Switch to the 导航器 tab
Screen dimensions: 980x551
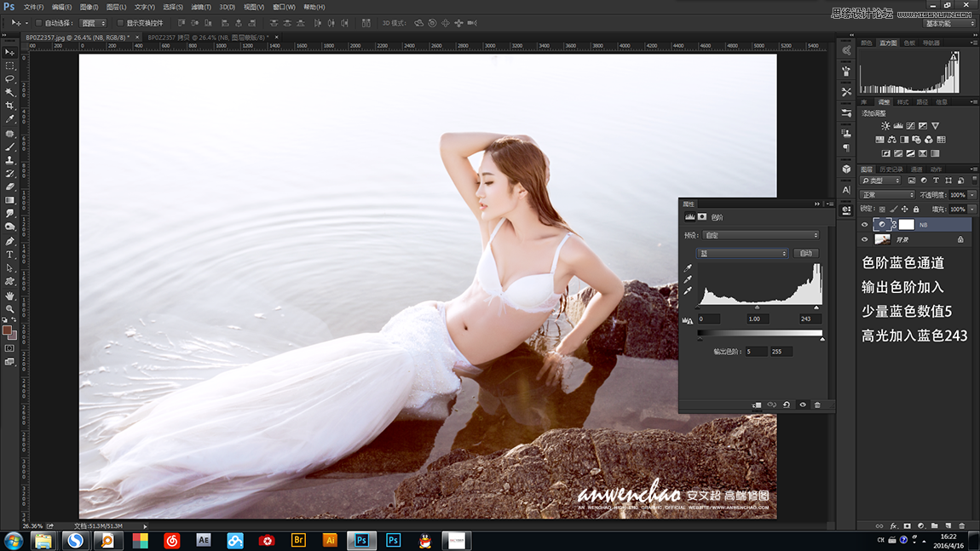(931, 43)
